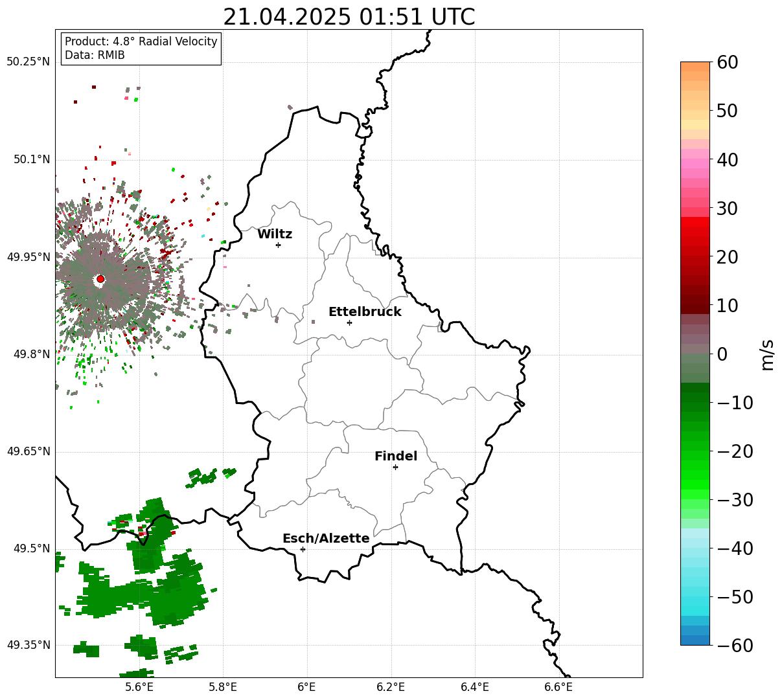
Task: Click the 49.95°N latitude label
Action: click(28, 257)
